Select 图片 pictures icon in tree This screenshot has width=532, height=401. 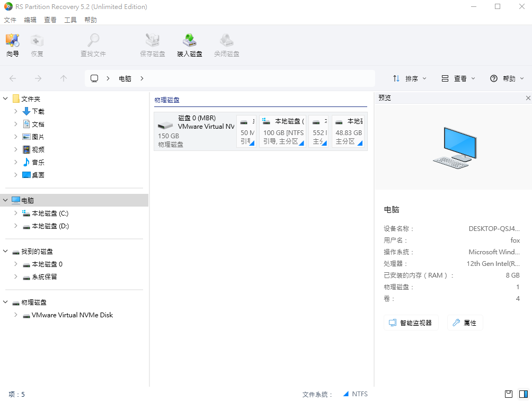pos(26,137)
